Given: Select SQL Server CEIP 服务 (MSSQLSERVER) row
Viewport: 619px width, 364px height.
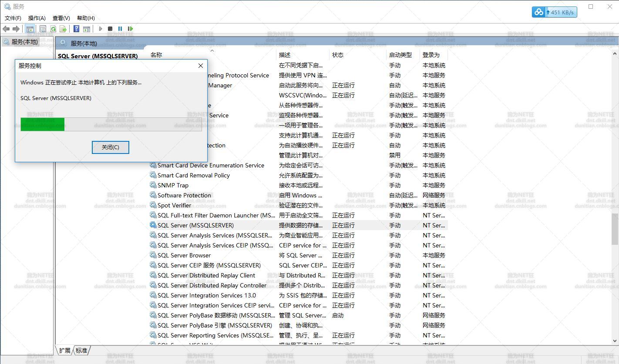Looking at the screenshot, I should 298,265.
